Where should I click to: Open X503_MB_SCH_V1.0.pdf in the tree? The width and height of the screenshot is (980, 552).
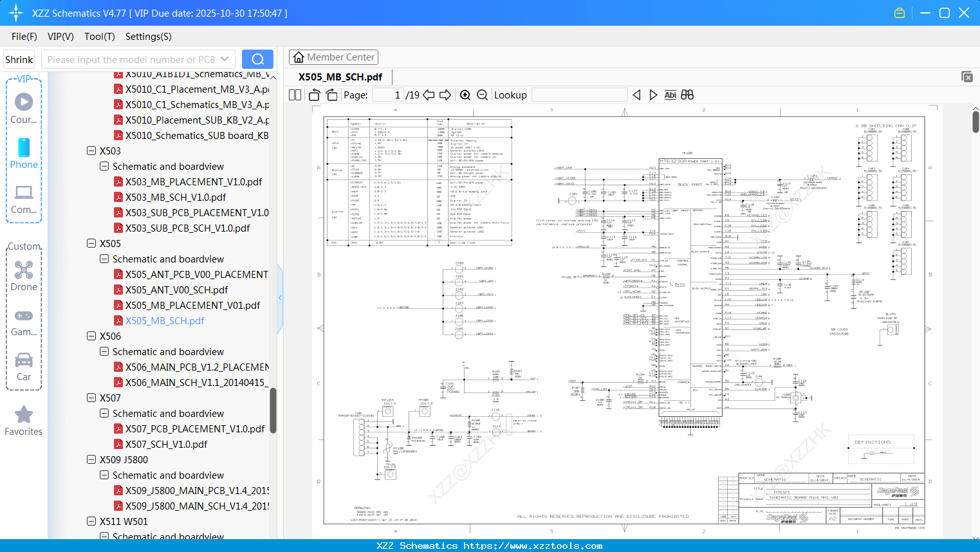click(176, 198)
